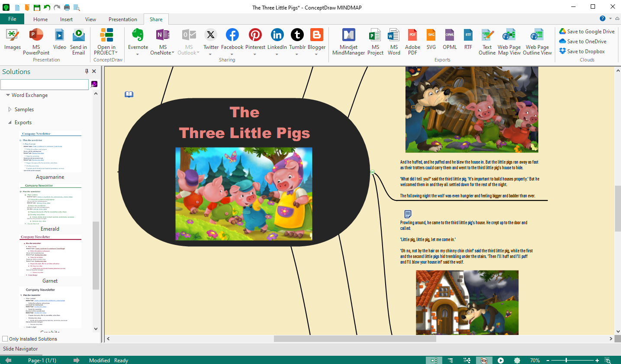Share the map to Pinterest
This screenshot has width=621, height=364.
tap(255, 39)
